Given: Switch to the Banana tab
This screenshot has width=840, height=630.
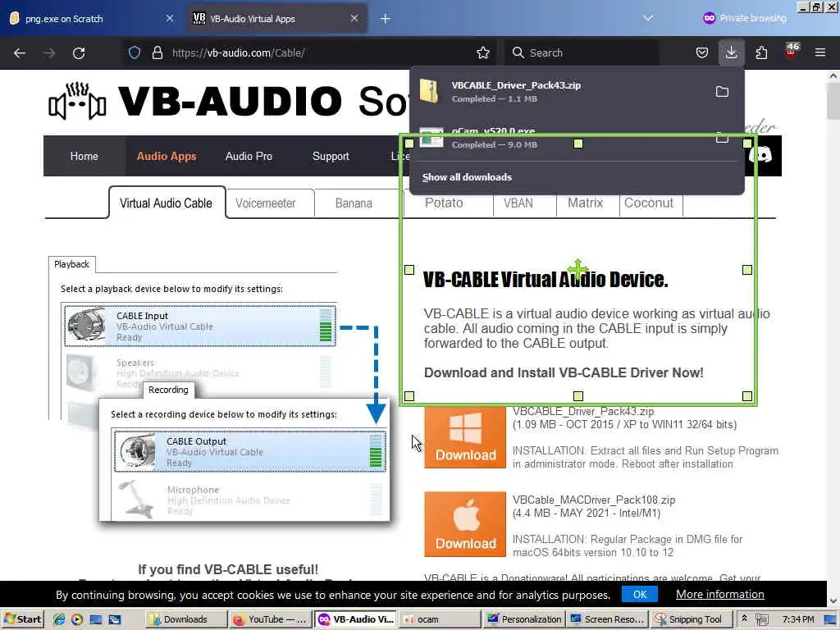Looking at the screenshot, I should 354,203.
